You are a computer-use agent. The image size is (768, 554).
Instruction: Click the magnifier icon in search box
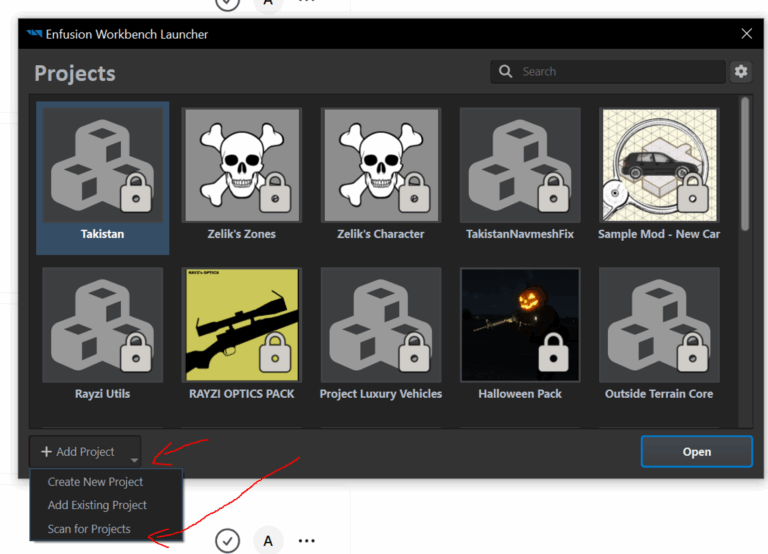pyautogui.click(x=506, y=72)
